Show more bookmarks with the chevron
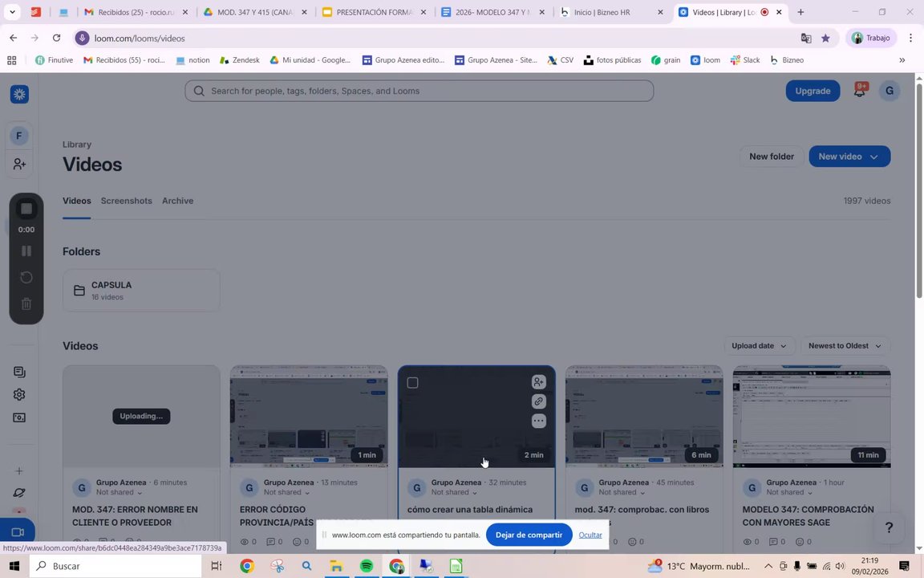924x578 pixels. point(902,60)
